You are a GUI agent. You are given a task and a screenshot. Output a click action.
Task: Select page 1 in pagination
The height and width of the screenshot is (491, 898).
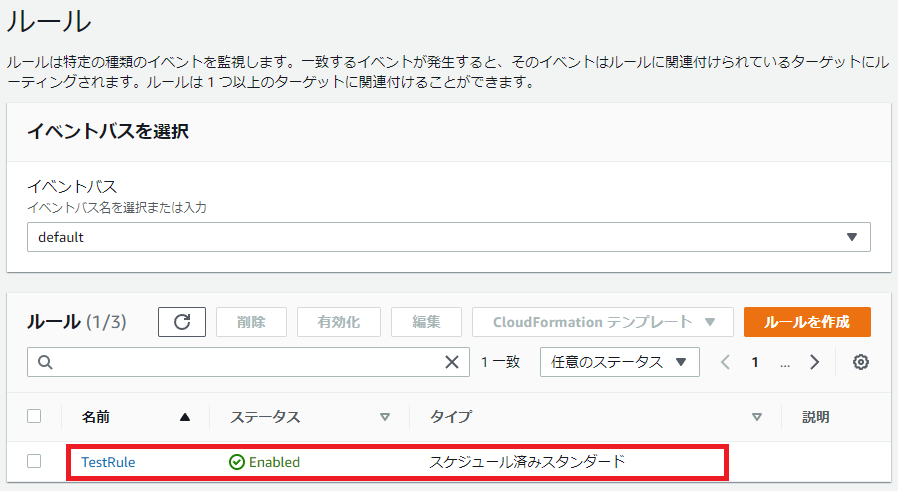755,362
